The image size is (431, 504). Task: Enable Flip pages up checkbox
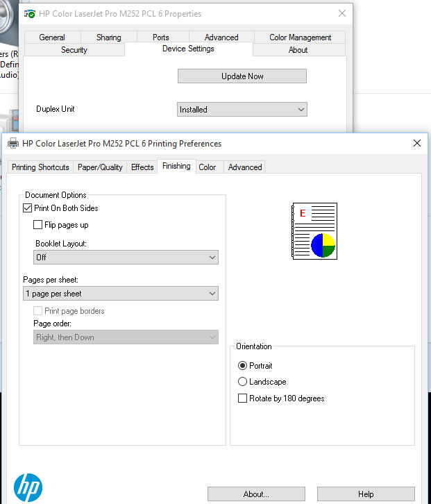[37, 225]
